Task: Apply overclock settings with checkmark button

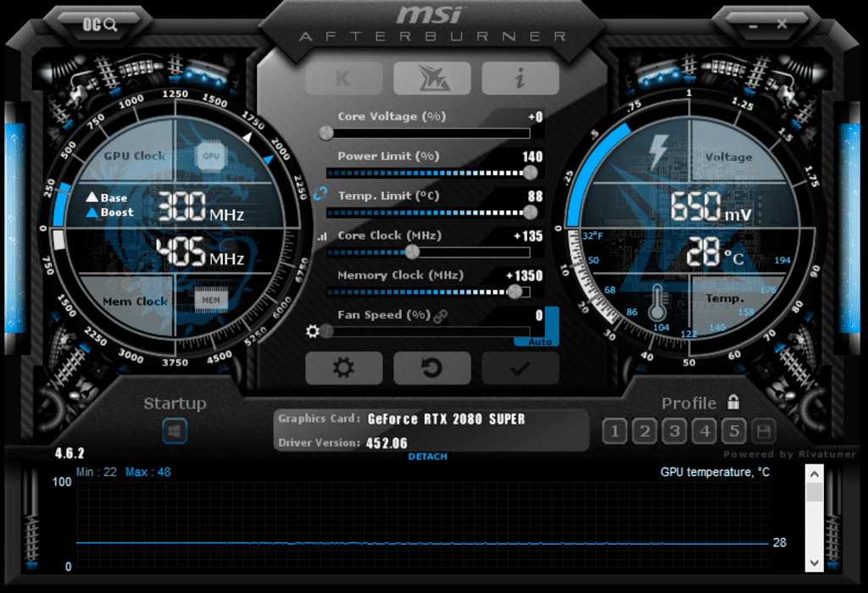Action: pos(520,369)
